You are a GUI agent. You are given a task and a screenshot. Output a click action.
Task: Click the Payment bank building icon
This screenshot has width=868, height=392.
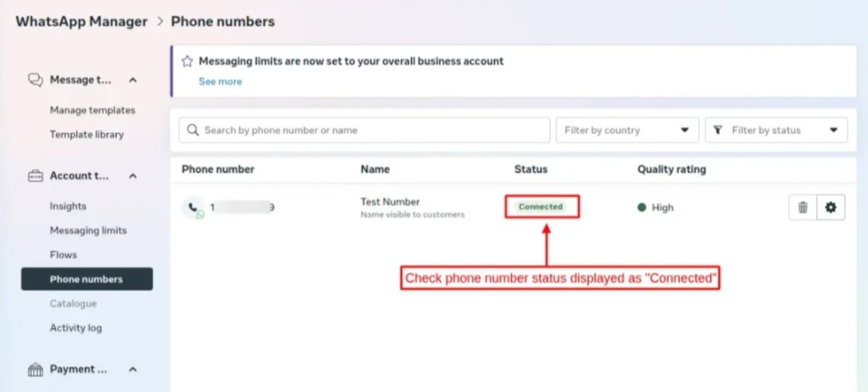[x=35, y=370]
